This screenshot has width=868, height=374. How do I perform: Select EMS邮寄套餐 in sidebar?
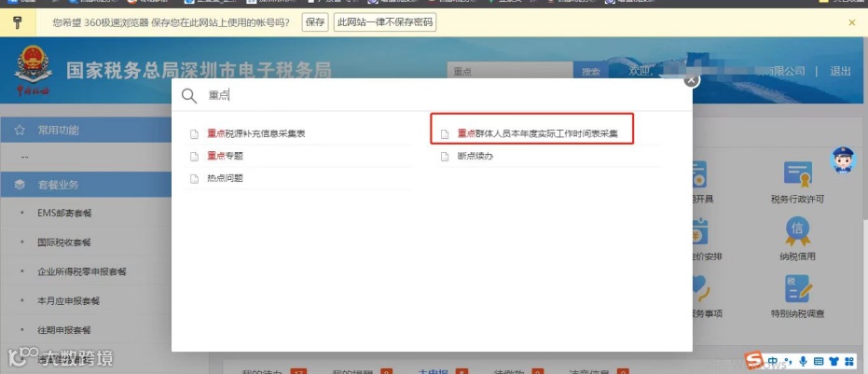tap(64, 213)
